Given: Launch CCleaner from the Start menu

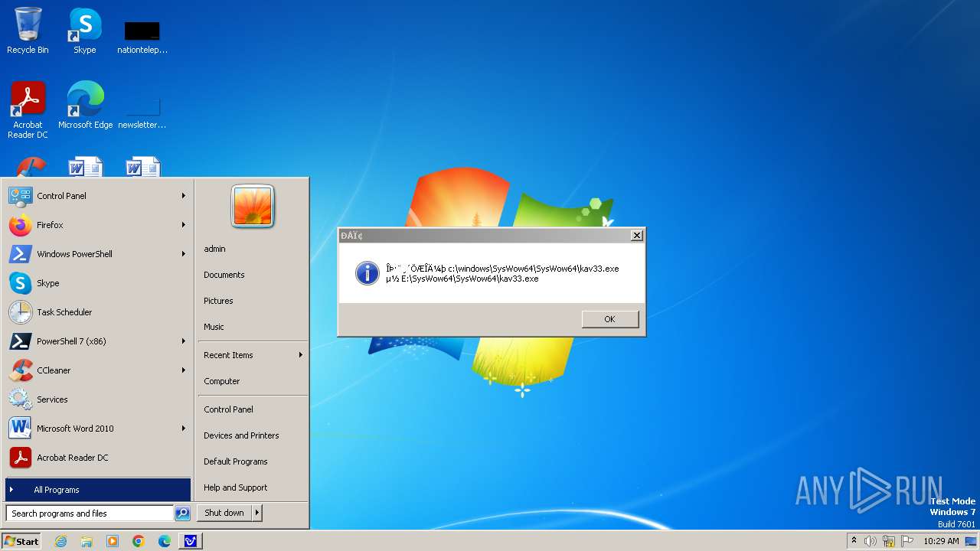Looking at the screenshot, I should pos(98,370).
